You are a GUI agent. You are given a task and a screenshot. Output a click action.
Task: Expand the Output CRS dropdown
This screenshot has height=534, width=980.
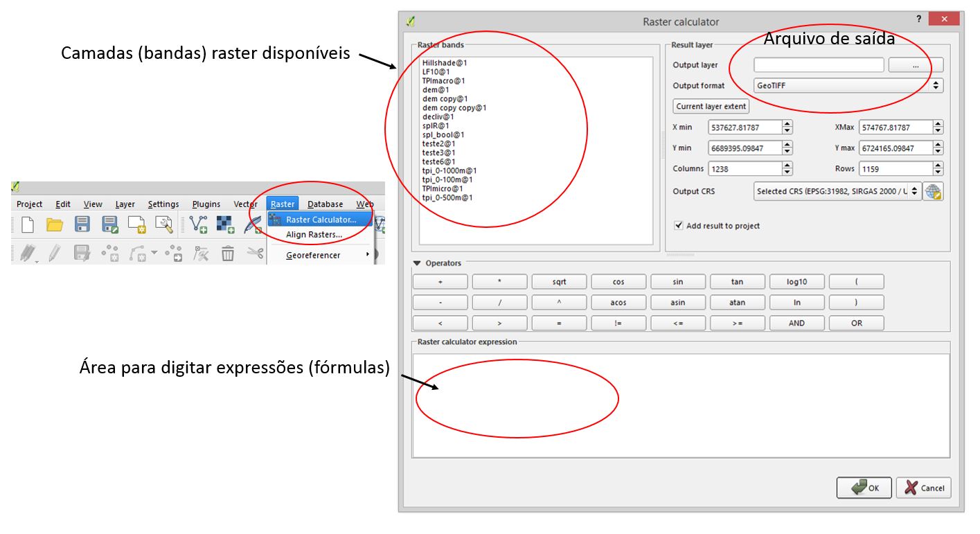837,192
